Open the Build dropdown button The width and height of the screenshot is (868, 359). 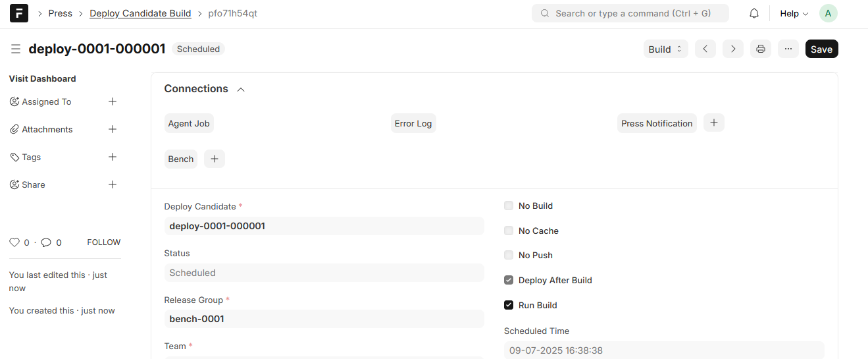click(x=666, y=49)
